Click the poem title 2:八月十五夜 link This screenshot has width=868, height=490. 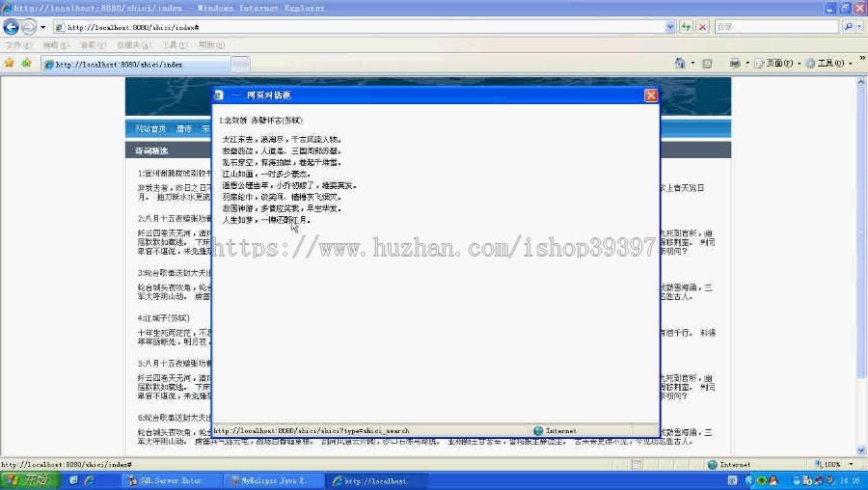[x=175, y=219]
